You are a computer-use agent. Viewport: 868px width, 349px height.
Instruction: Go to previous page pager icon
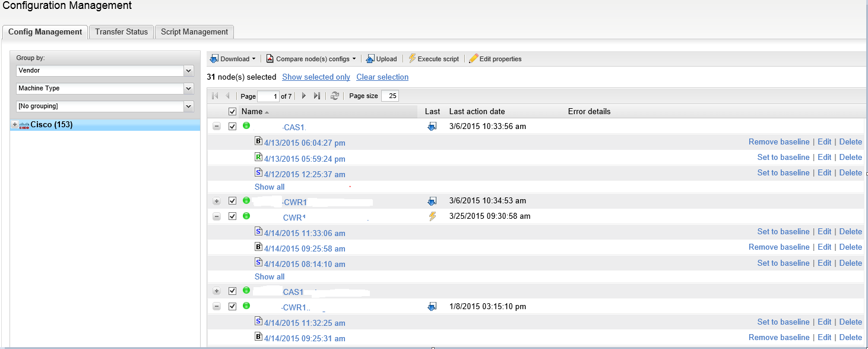tap(227, 96)
